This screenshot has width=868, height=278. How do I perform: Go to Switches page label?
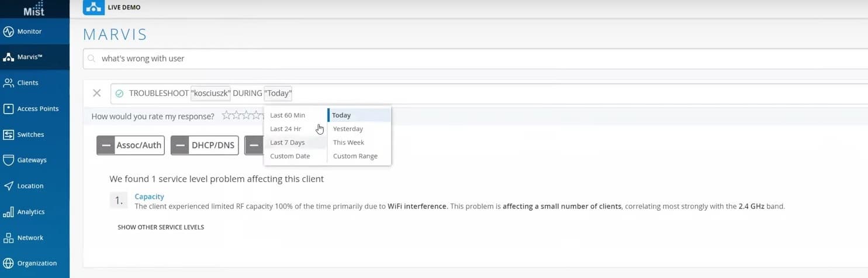point(30,135)
